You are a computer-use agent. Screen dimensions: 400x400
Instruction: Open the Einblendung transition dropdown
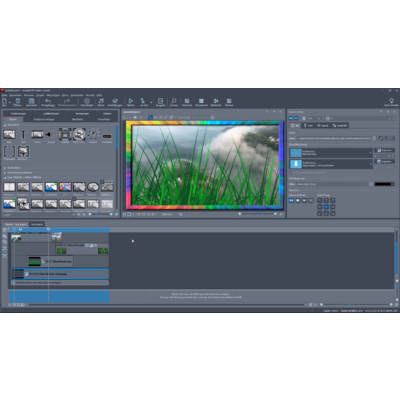point(331,153)
